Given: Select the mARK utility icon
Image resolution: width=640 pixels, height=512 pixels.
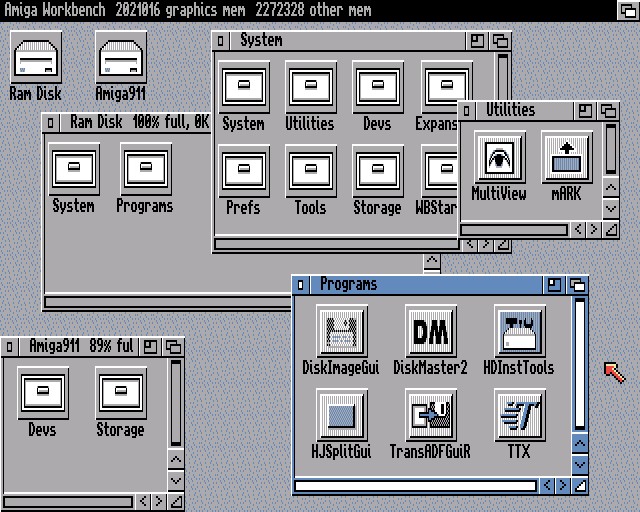Looking at the screenshot, I should [566, 158].
